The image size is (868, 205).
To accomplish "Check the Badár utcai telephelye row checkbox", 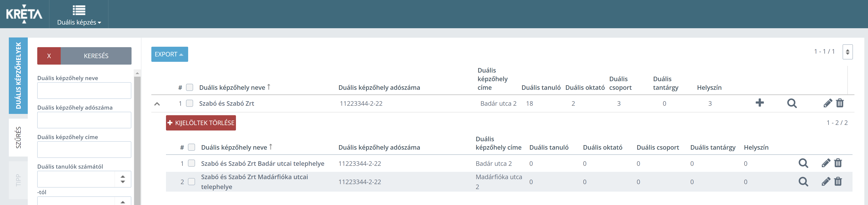I will coord(191,163).
